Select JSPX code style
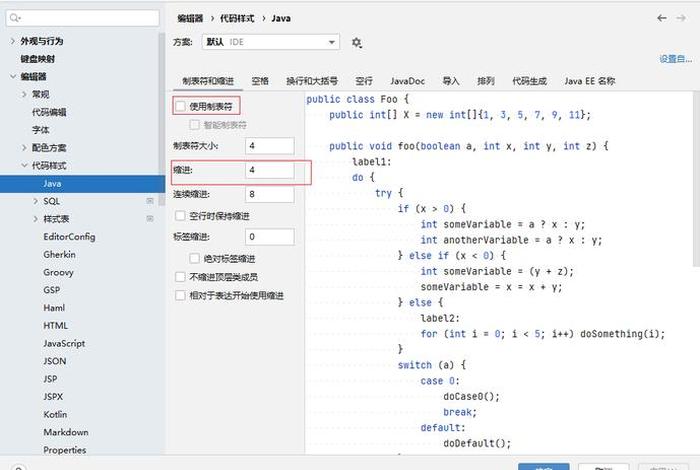Viewport: 700px width, 470px height. click(53, 396)
